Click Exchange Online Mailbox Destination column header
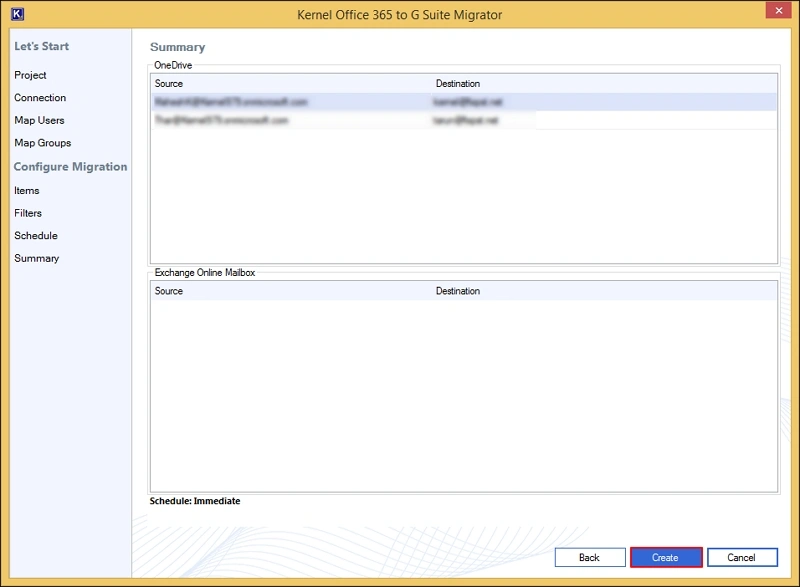The image size is (800, 587). [458, 291]
